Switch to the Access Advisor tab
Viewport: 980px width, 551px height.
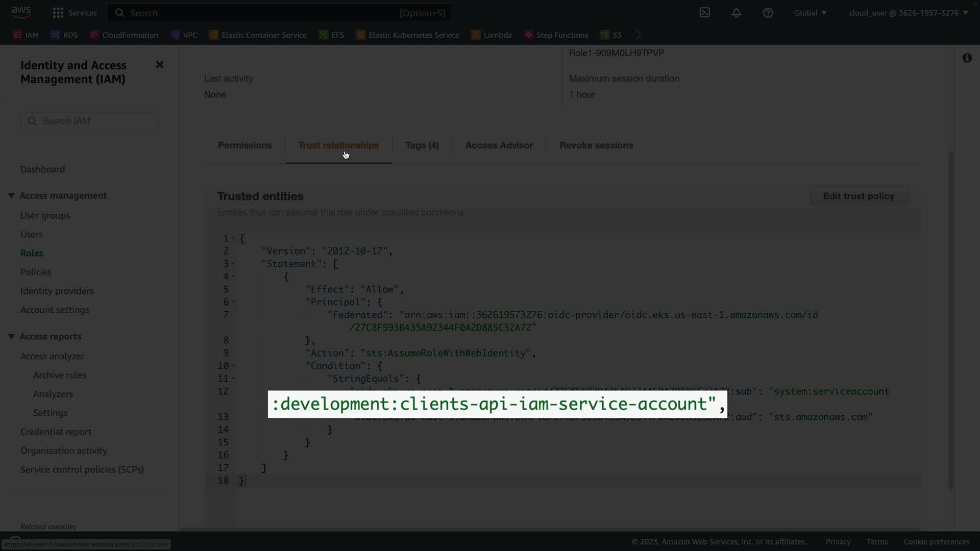click(x=499, y=145)
